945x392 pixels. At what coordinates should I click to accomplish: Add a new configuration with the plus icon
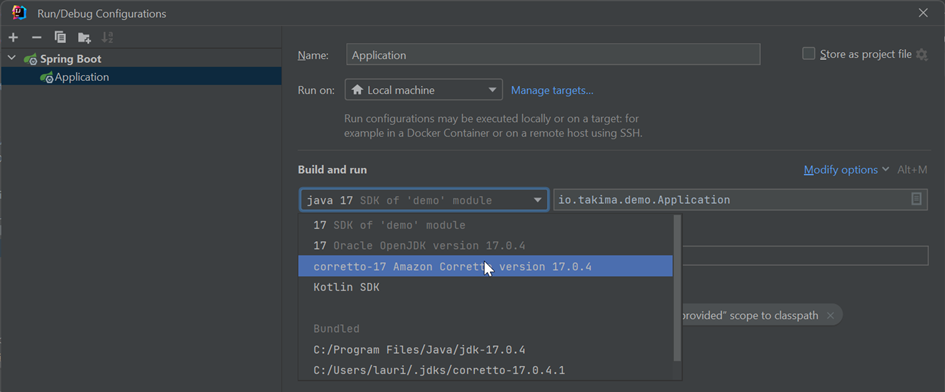point(13,37)
